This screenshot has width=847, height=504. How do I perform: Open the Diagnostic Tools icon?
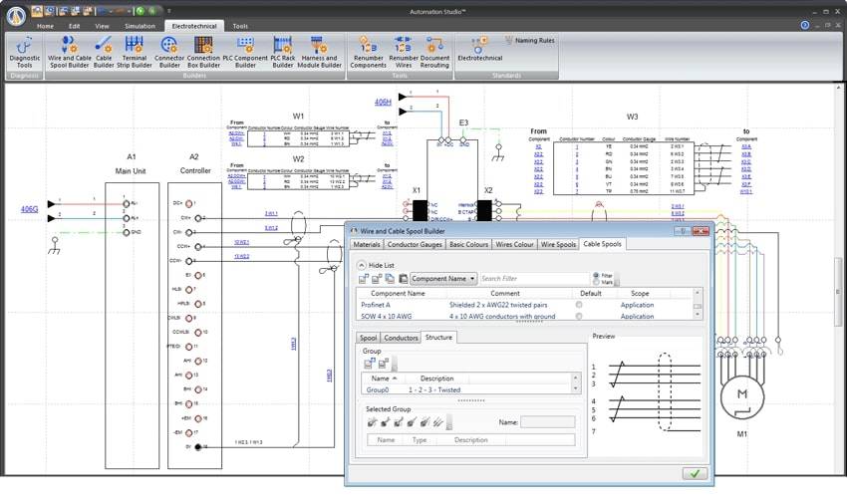(x=24, y=53)
